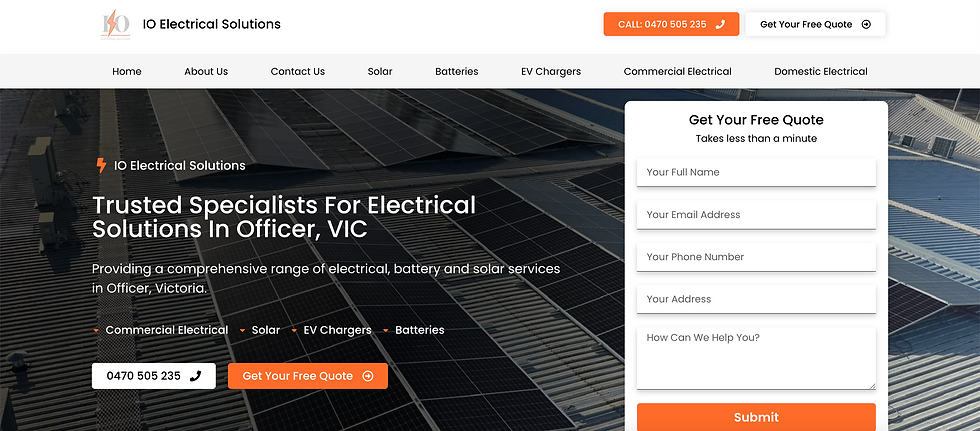Screen dimensions: 980x431
Task: Click arrow icon on header quote button
Action: pos(866,24)
